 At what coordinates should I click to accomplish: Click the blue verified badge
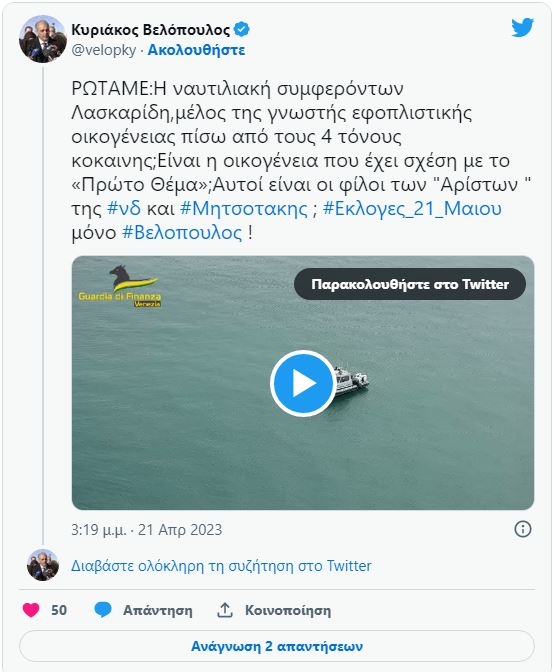(242, 30)
